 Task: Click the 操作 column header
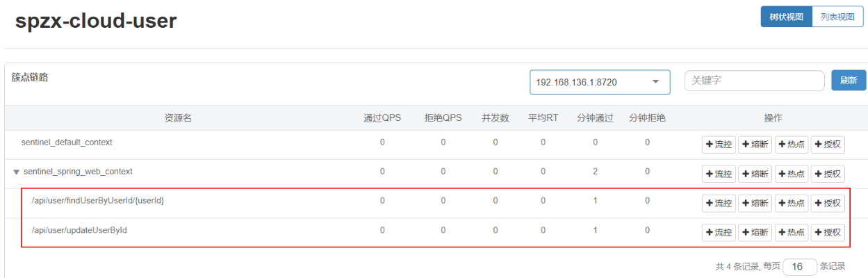(773, 118)
